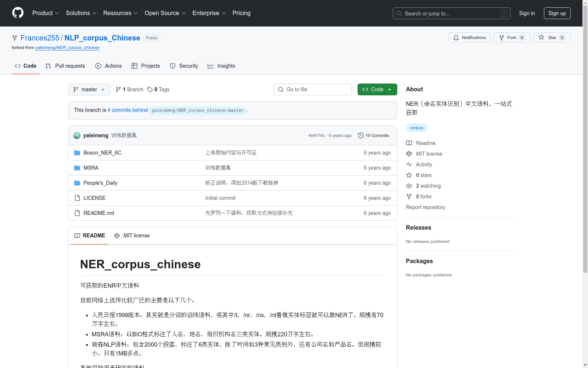The height and width of the screenshot is (368, 588).
Task: Open the master branch dropdown
Action: [89, 89]
